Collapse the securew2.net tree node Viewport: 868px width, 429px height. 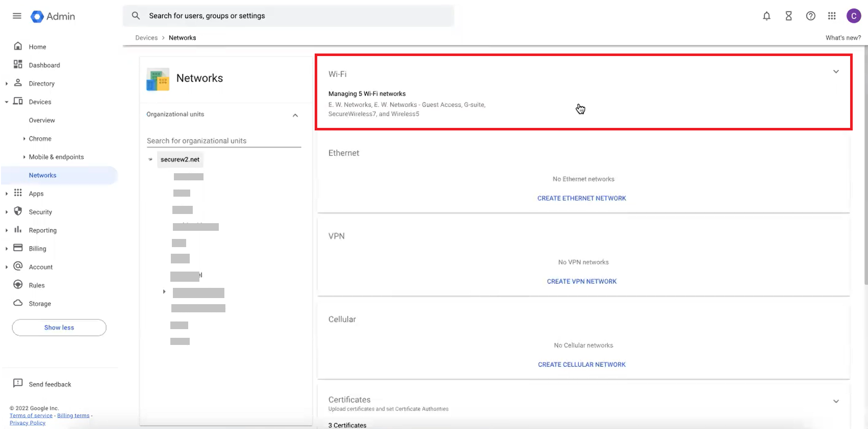tap(150, 159)
